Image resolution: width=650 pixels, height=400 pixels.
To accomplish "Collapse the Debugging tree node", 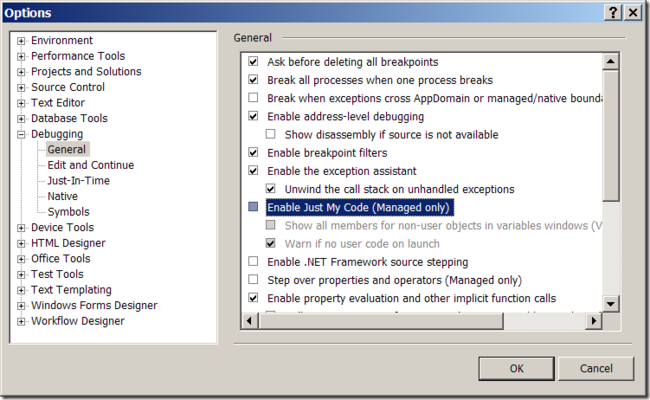I will (x=21, y=134).
